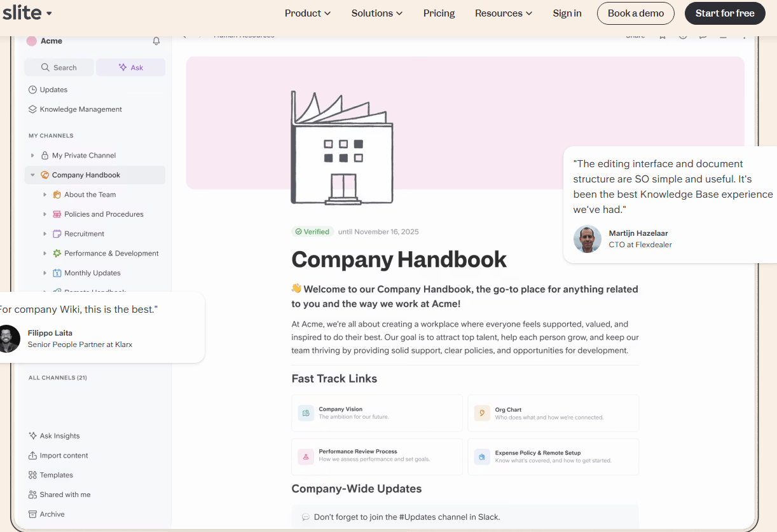Click the Company Handbook page title
777x532 pixels.
(399, 259)
